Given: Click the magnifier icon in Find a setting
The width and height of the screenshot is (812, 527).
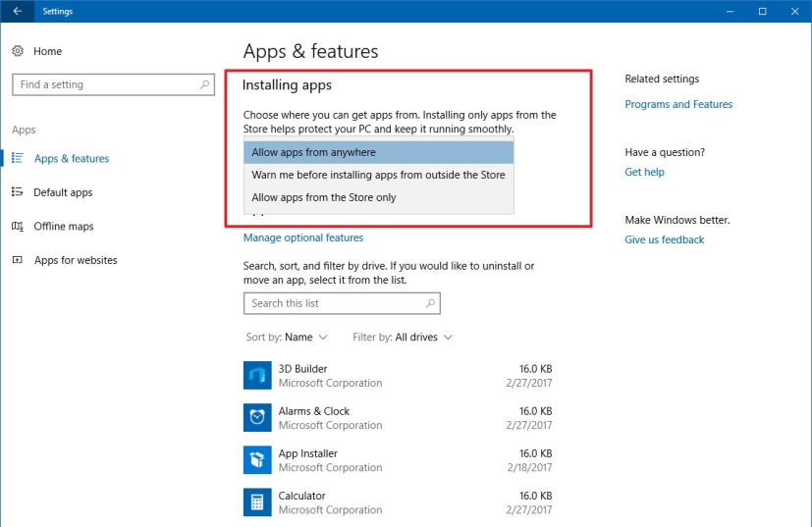Looking at the screenshot, I should point(204,84).
